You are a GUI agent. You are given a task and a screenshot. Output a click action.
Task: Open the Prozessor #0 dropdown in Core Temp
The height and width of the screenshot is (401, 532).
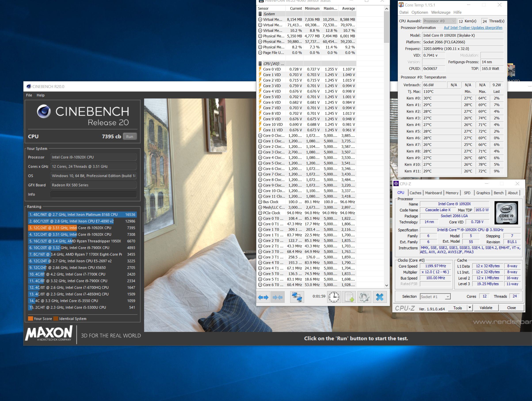(x=439, y=21)
